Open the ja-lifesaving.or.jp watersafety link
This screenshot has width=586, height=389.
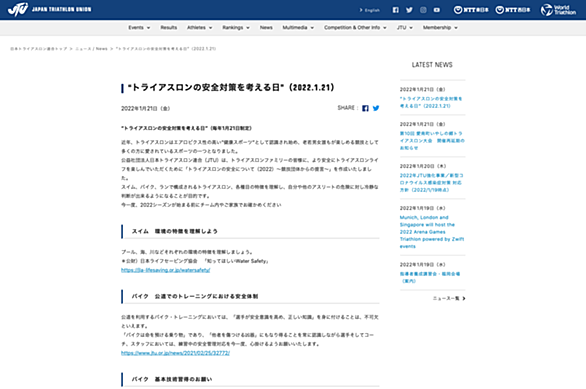(166, 270)
